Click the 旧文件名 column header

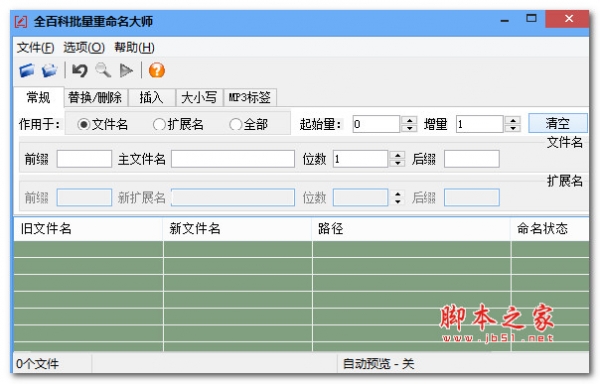pyautogui.click(x=88, y=229)
